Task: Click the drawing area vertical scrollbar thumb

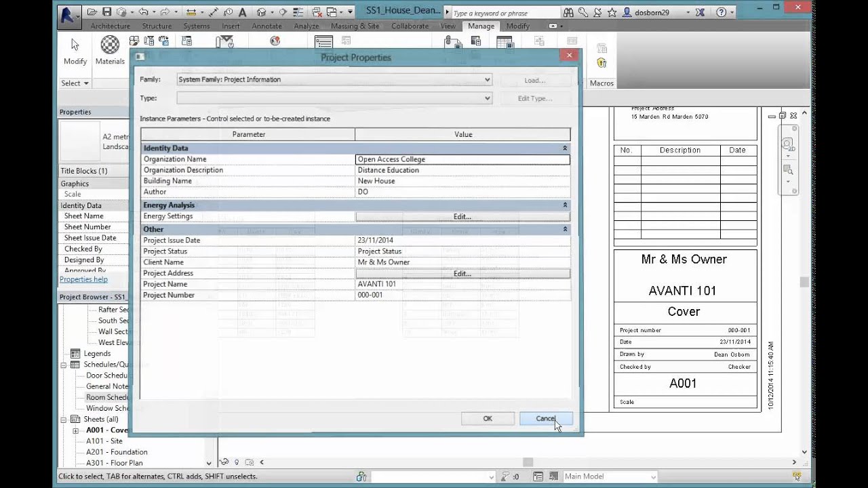Action: click(x=804, y=283)
